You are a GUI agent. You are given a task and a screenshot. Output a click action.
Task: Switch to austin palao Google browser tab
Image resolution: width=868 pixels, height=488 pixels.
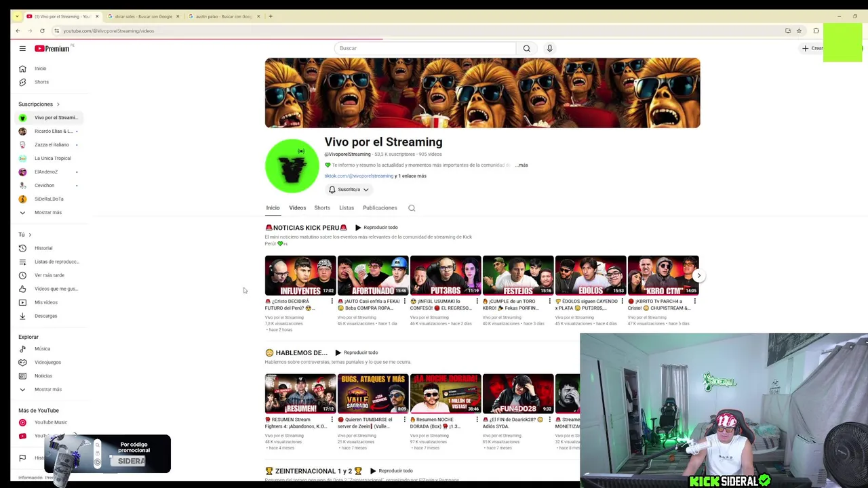point(224,16)
